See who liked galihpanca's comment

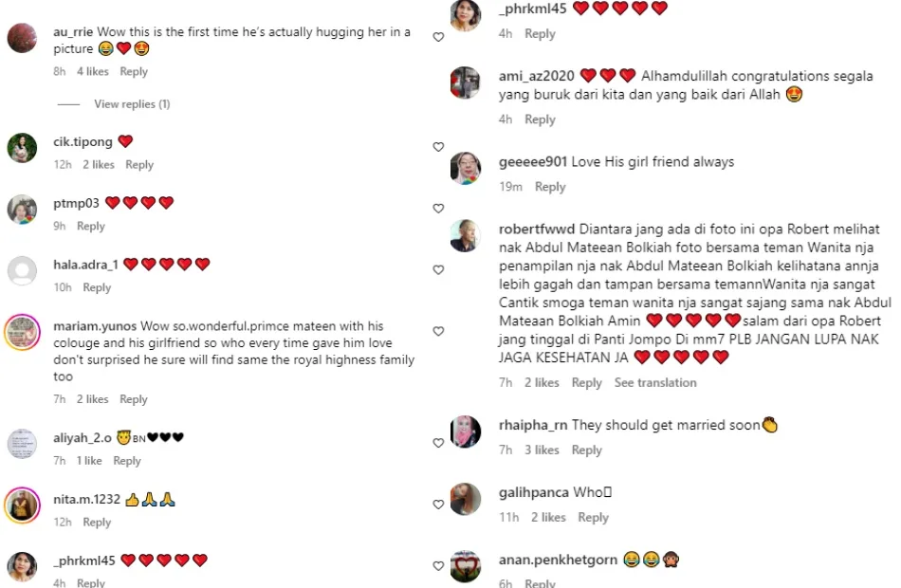(x=548, y=518)
